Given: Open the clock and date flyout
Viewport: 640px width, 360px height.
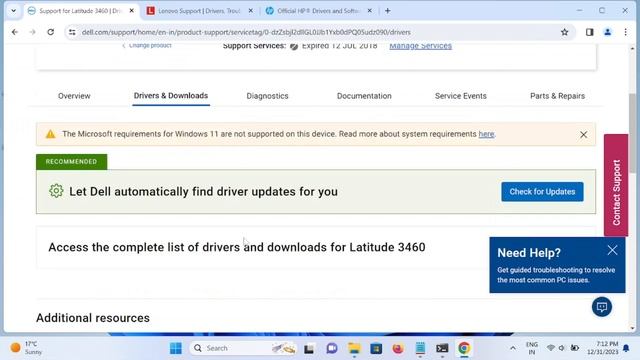Looking at the screenshot, I should coord(603,348).
